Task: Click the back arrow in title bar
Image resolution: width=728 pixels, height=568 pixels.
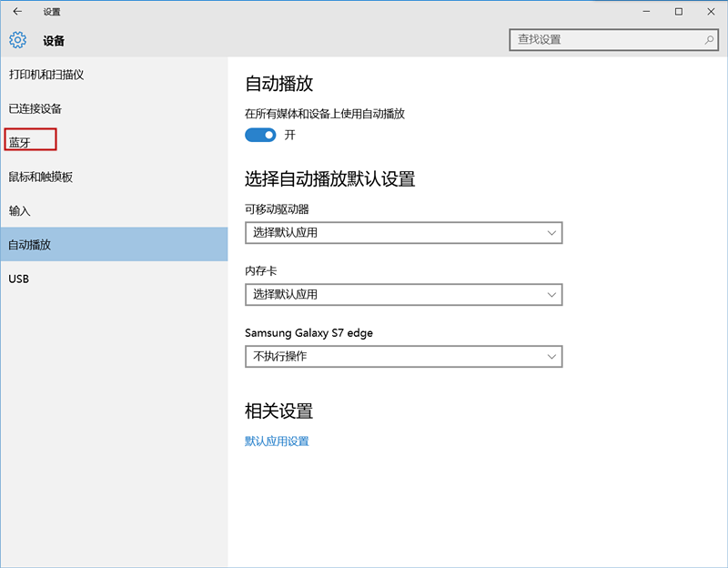Action: pyautogui.click(x=17, y=12)
